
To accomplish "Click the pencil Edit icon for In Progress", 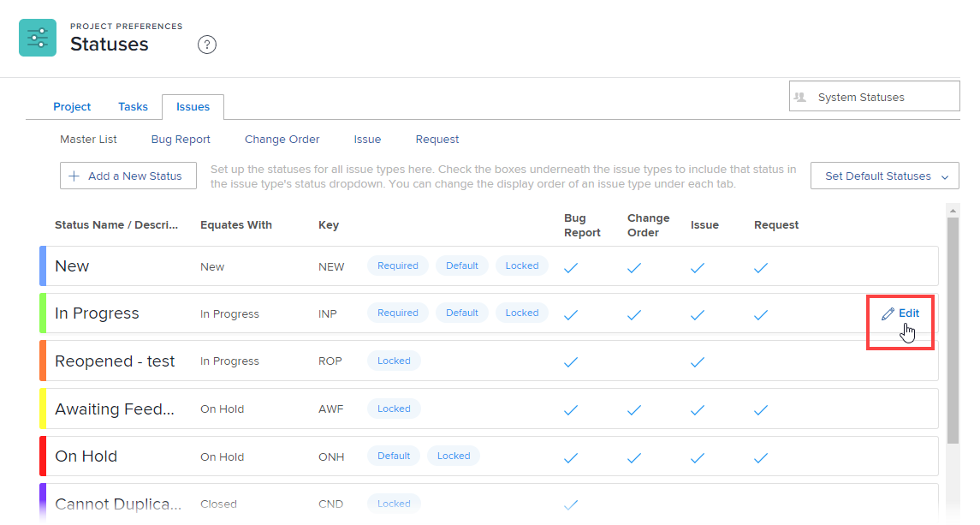I will point(888,313).
